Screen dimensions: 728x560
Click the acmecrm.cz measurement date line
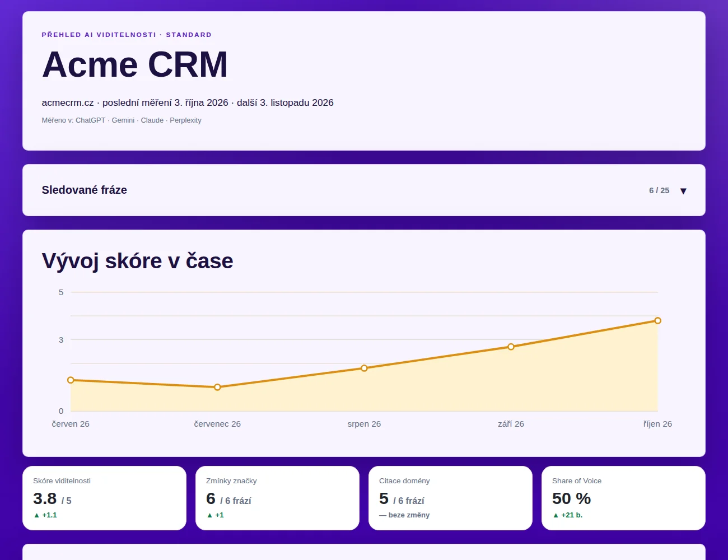[x=188, y=102]
